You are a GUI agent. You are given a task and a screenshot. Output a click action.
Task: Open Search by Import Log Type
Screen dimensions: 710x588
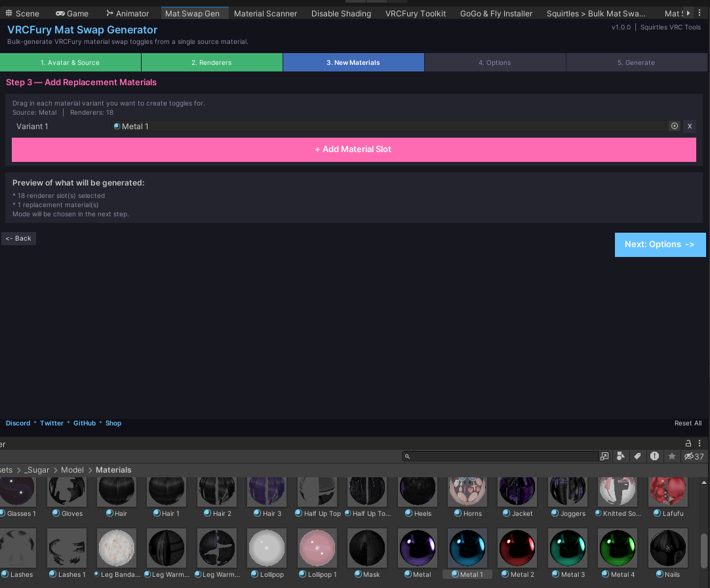(x=654, y=456)
